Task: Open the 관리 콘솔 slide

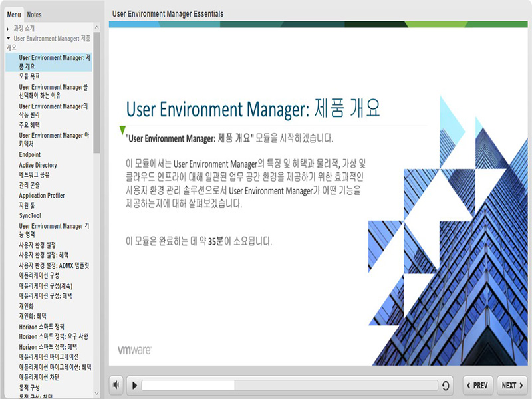Action: pos(29,185)
